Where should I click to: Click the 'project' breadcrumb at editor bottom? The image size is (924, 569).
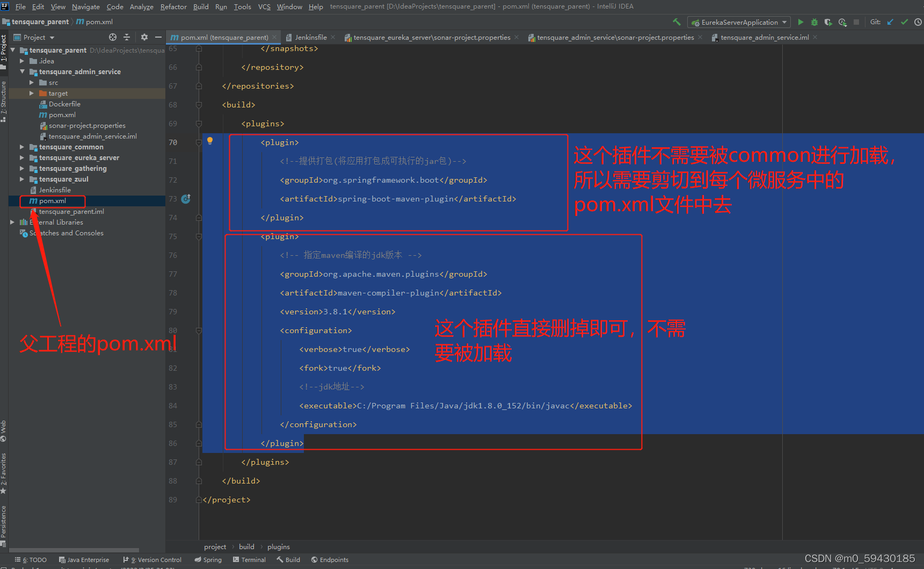[215, 546]
